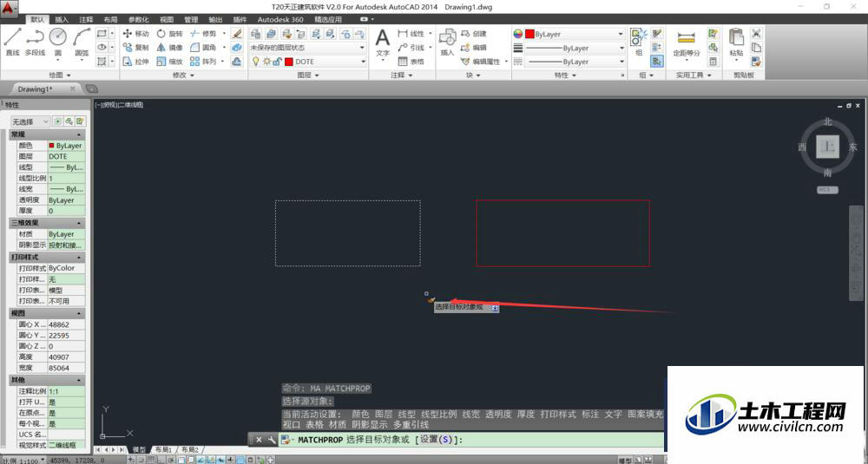The height and width of the screenshot is (464, 868).
Task: Close the command line with X button
Action: 259,441
